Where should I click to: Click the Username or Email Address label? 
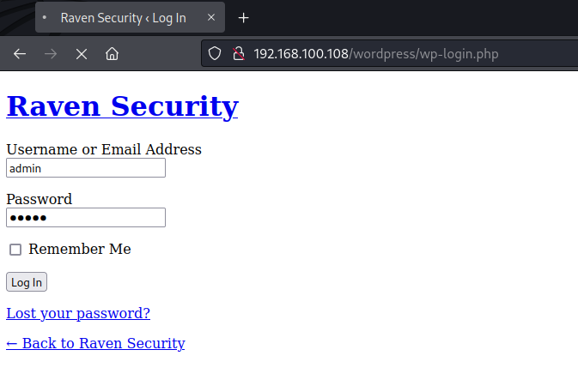click(104, 149)
